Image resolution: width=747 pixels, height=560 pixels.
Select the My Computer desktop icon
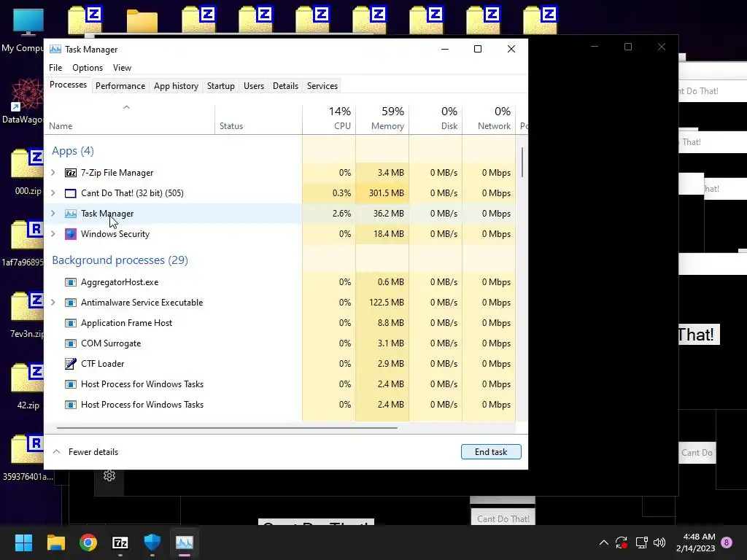click(x=24, y=31)
